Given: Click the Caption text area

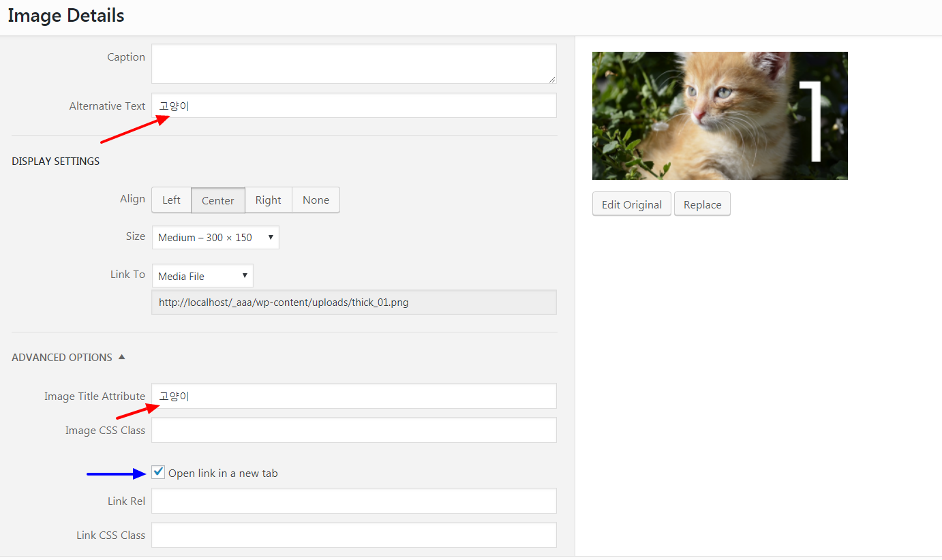Looking at the screenshot, I should (354, 64).
